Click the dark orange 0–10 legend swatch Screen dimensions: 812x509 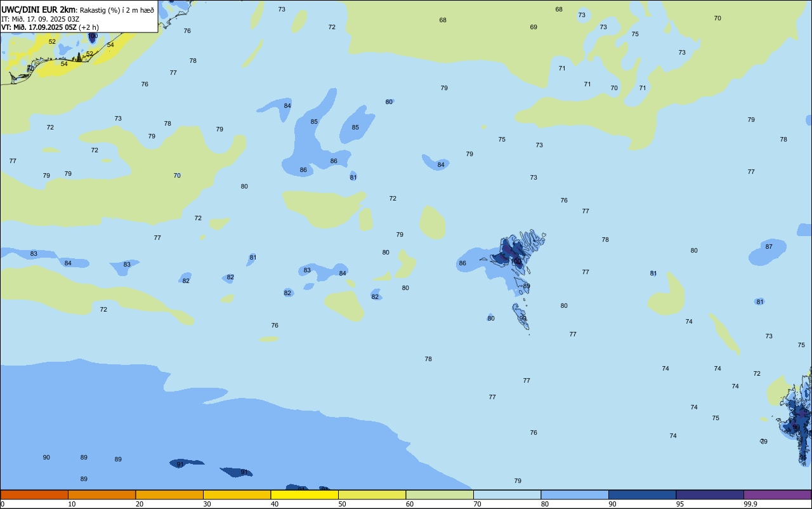(x=34, y=494)
